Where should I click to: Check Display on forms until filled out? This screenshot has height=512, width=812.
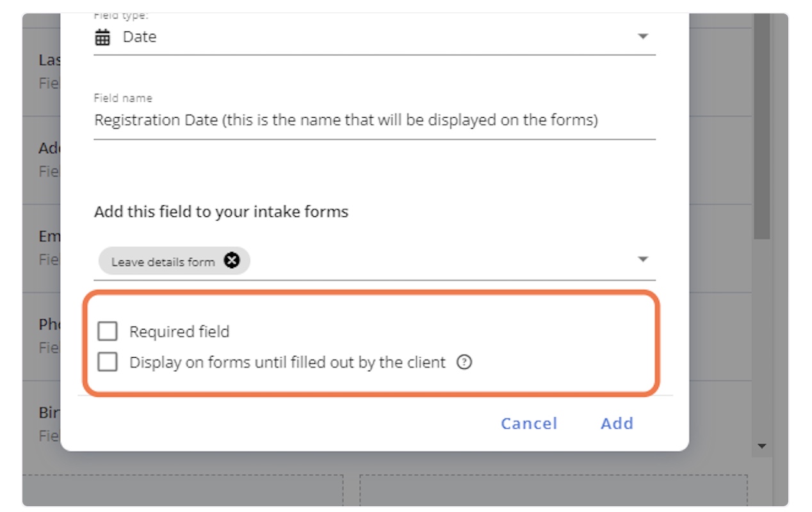(x=108, y=362)
